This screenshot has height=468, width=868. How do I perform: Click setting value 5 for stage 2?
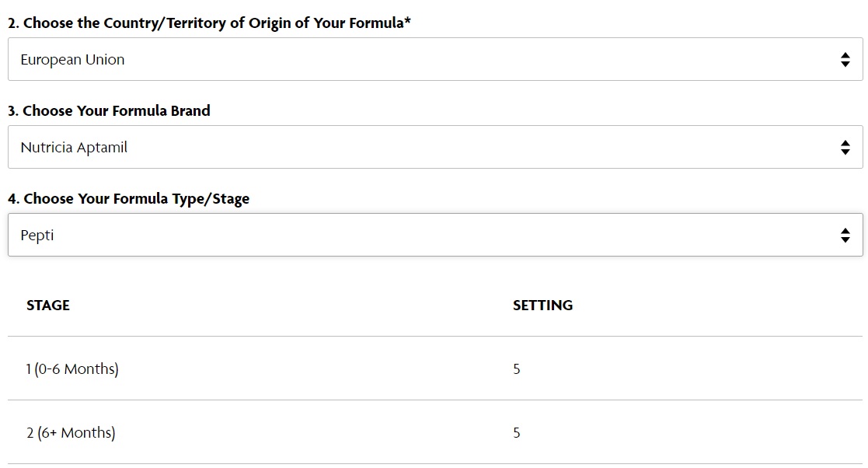pyautogui.click(x=517, y=432)
